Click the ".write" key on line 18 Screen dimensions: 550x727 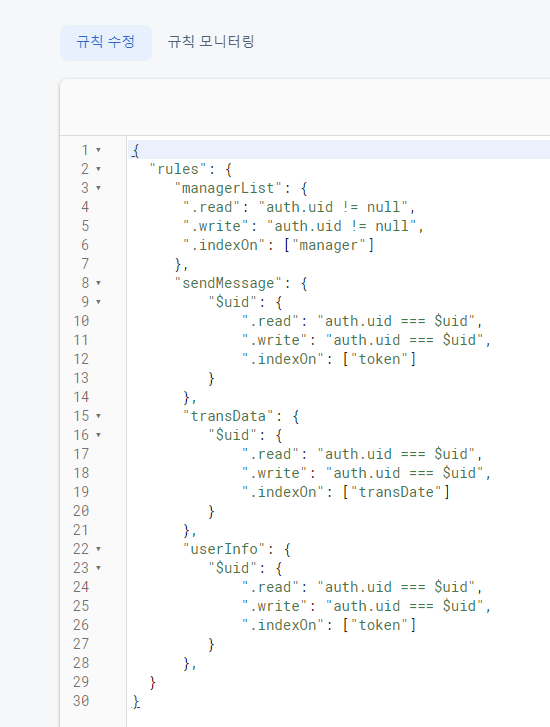(x=275, y=473)
